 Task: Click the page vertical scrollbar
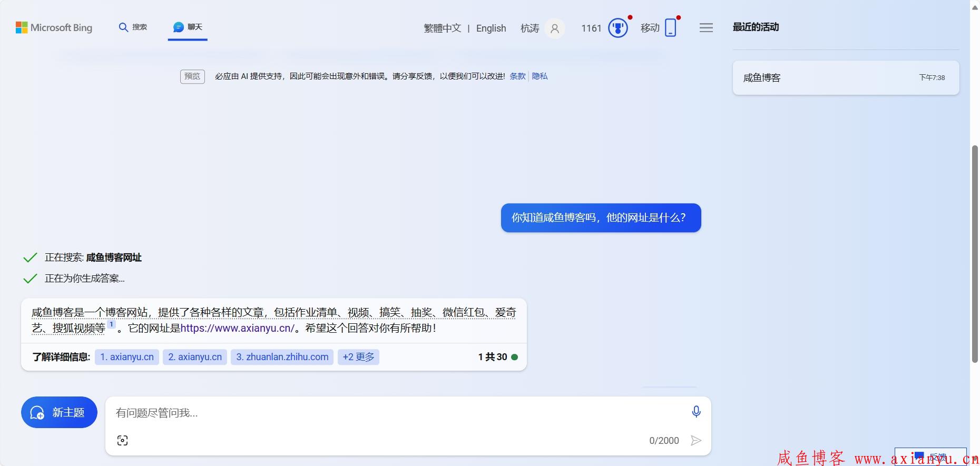tap(975, 254)
